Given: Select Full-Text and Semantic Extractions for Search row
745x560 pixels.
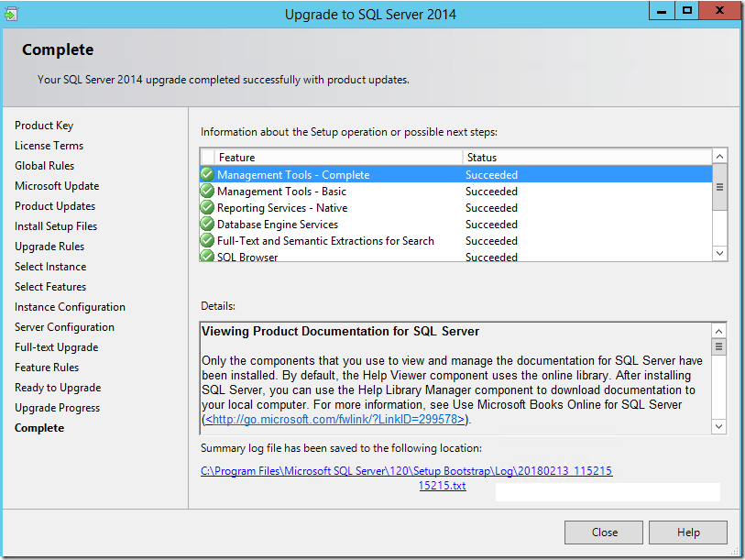Looking at the screenshot, I should (x=456, y=240).
